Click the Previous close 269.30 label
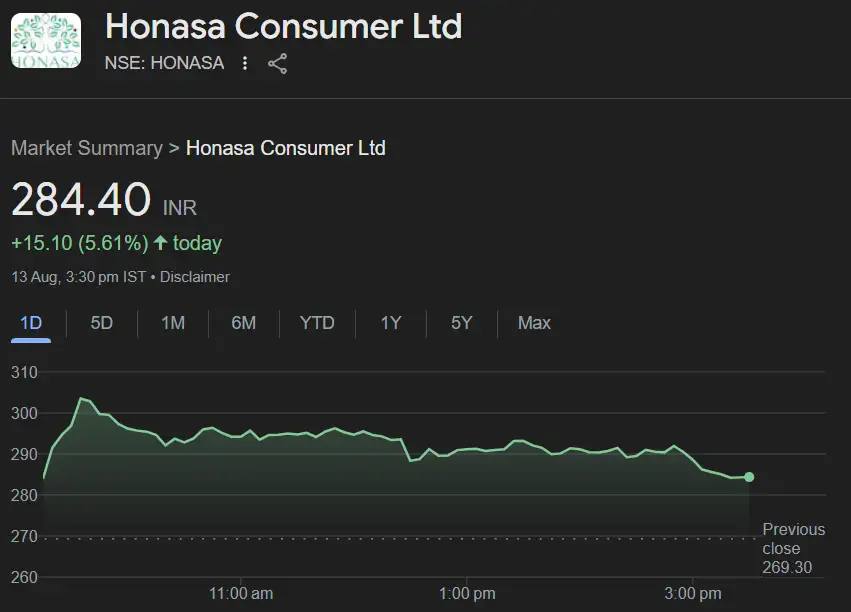This screenshot has height=612, width=851. 794,548
